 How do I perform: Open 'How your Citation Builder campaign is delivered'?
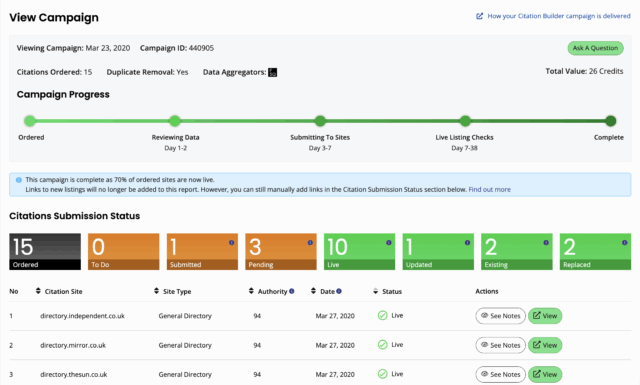pyautogui.click(x=559, y=16)
